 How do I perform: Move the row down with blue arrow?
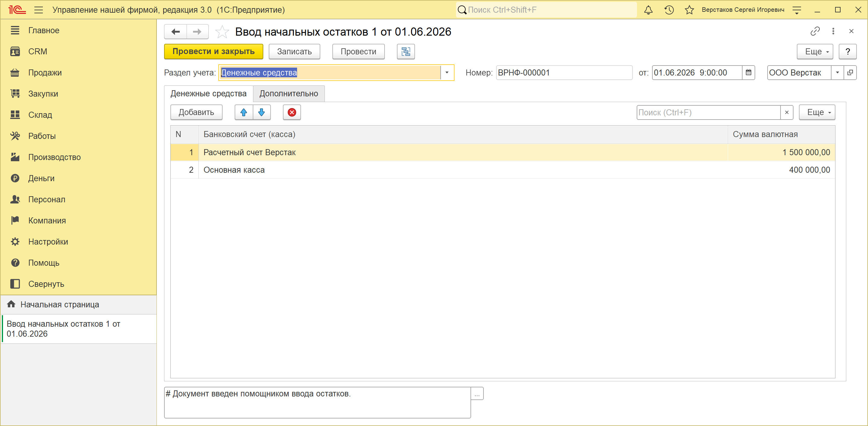pyautogui.click(x=261, y=112)
